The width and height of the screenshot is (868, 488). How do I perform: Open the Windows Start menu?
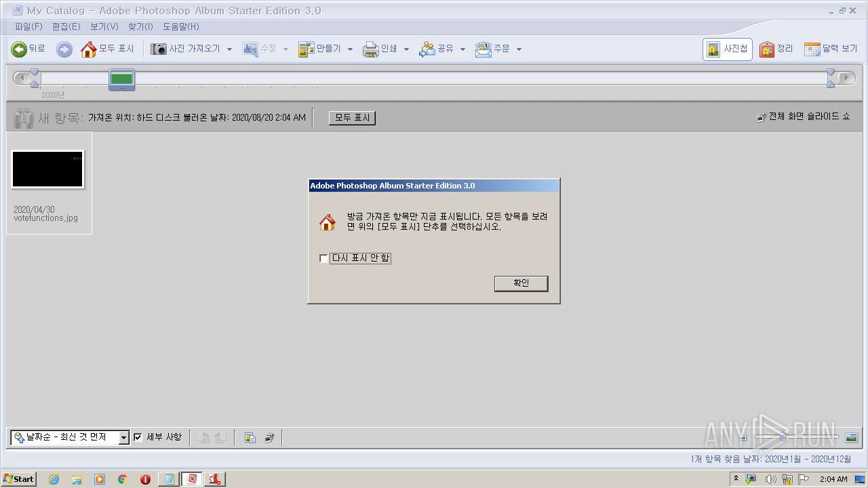19,479
